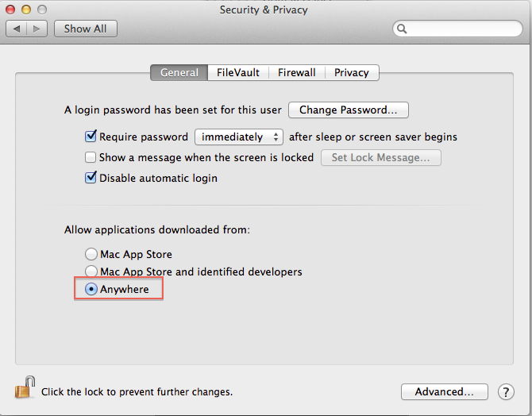Image resolution: width=532 pixels, height=416 pixels.
Task: Open the help question mark button
Action: point(506,391)
